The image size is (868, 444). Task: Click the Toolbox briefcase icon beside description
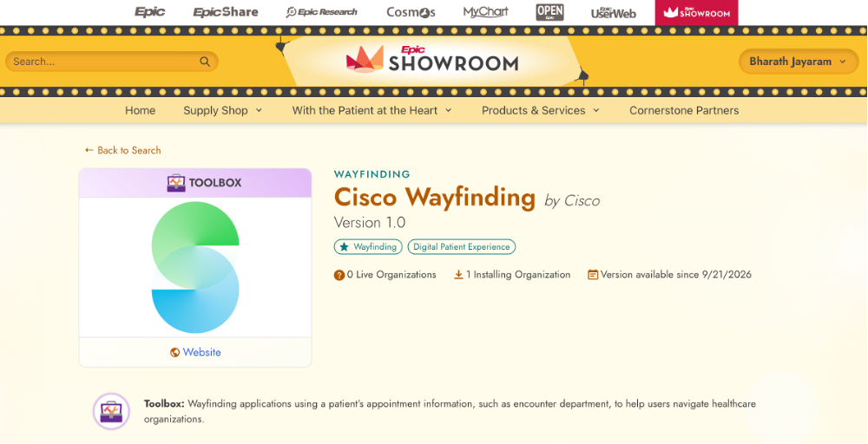point(111,411)
